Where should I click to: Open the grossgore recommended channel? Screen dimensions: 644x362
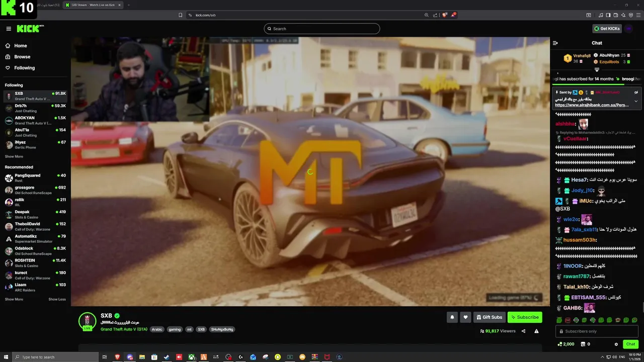[x=35, y=190]
